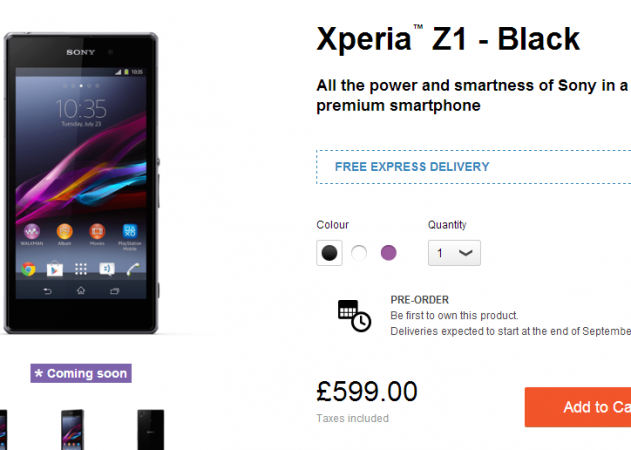
Task: Select the partially visible leftmost thumbnail
Action: tap(3, 429)
